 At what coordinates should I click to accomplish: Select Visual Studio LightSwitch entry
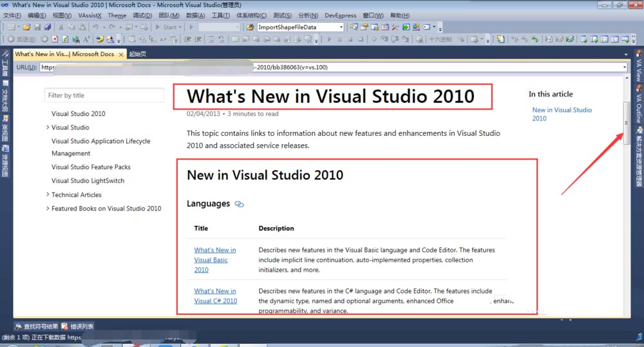pos(88,181)
